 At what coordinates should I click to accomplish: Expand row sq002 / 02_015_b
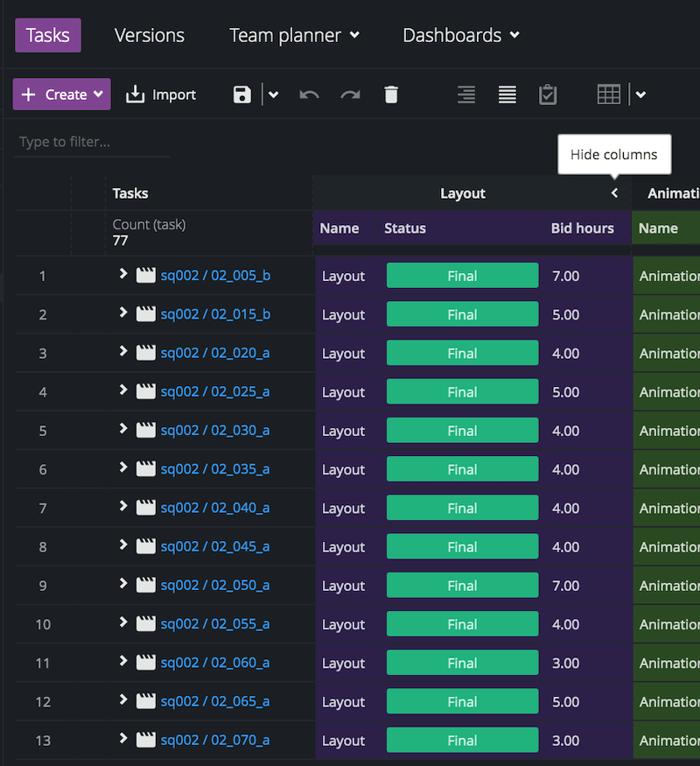pos(123,313)
